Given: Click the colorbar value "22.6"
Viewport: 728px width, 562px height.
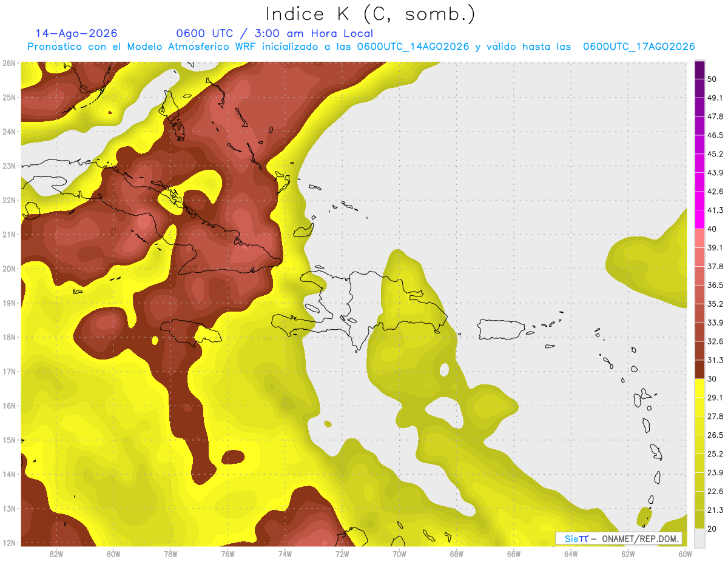Looking at the screenshot, I should [x=715, y=492].
